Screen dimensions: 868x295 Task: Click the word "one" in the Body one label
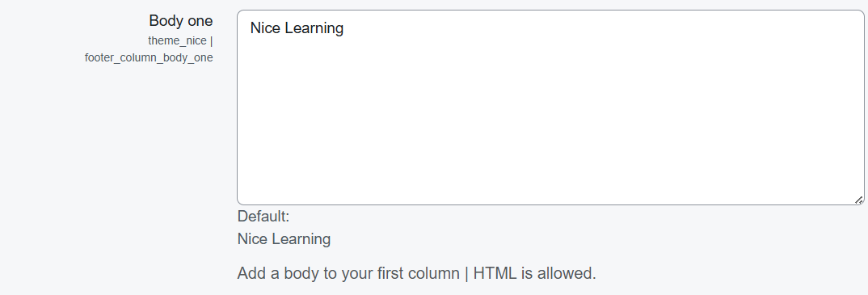200,21
